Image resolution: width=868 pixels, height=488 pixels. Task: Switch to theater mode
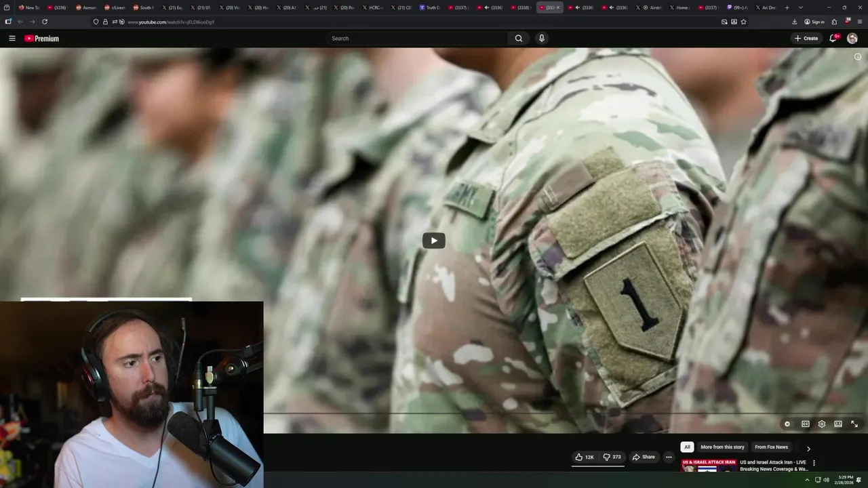click(x=838, y=424)
